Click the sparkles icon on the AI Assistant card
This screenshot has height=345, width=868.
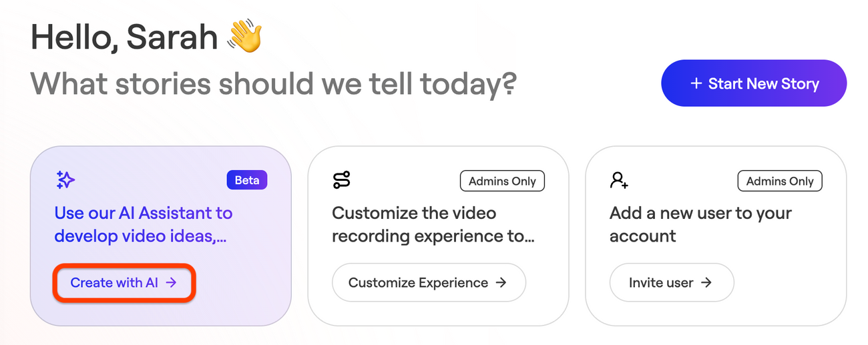click(65, 180)
